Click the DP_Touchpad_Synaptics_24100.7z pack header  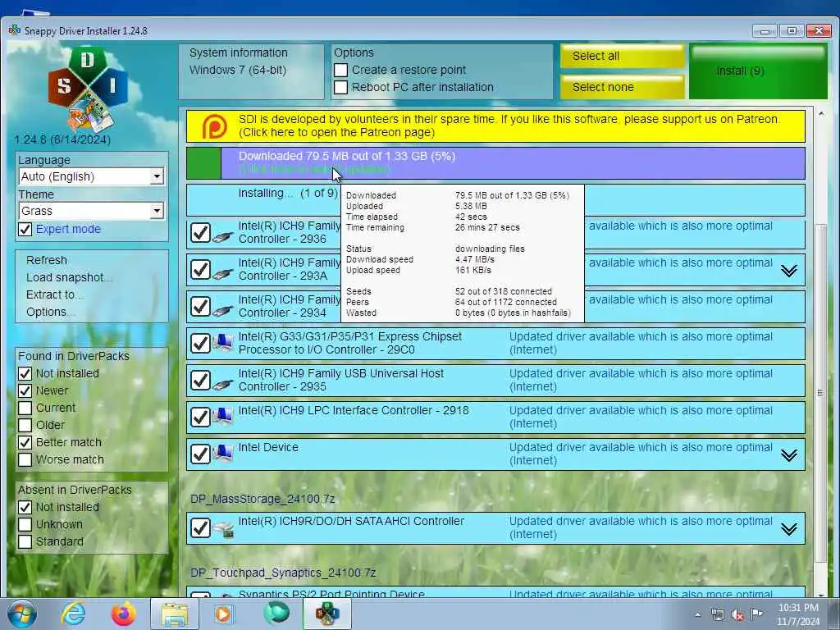[x=283, y=573]
